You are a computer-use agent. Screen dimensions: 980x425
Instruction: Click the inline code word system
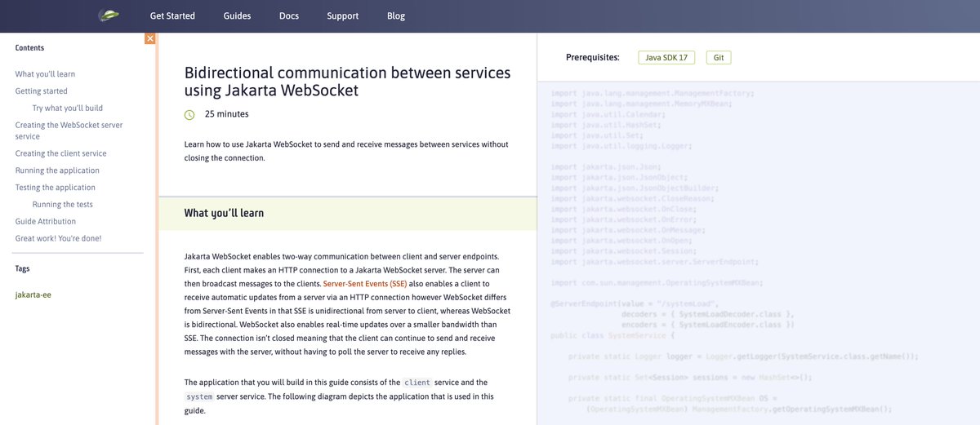199,396
